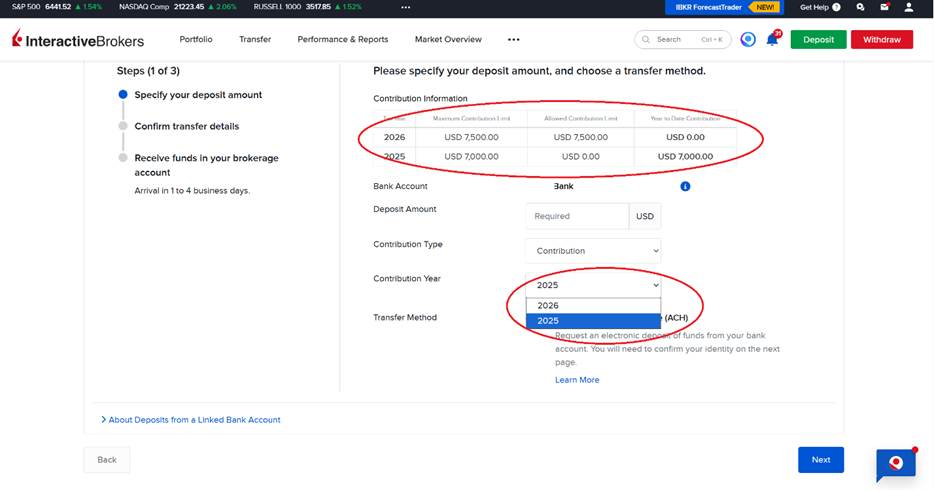Click the green Deposit button
The image size is (934, 490).
(x=818, y=40)
